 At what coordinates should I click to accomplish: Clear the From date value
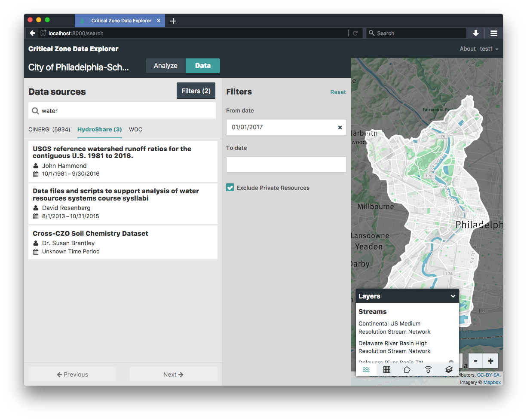point(340,128)
